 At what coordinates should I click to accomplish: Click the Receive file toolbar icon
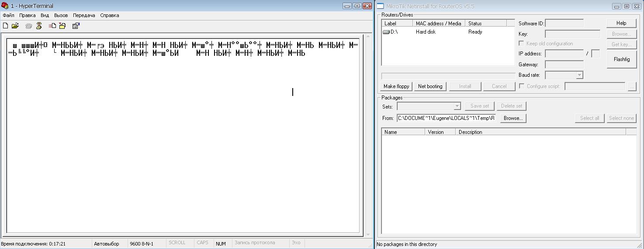[x=62, y=26]
